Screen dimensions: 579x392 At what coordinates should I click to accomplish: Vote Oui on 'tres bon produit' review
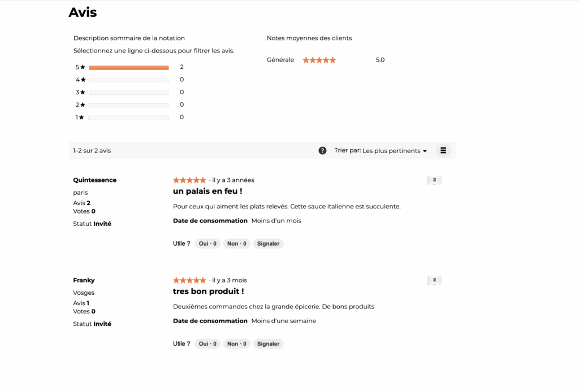pyautogui.click(x=208, y=343)
